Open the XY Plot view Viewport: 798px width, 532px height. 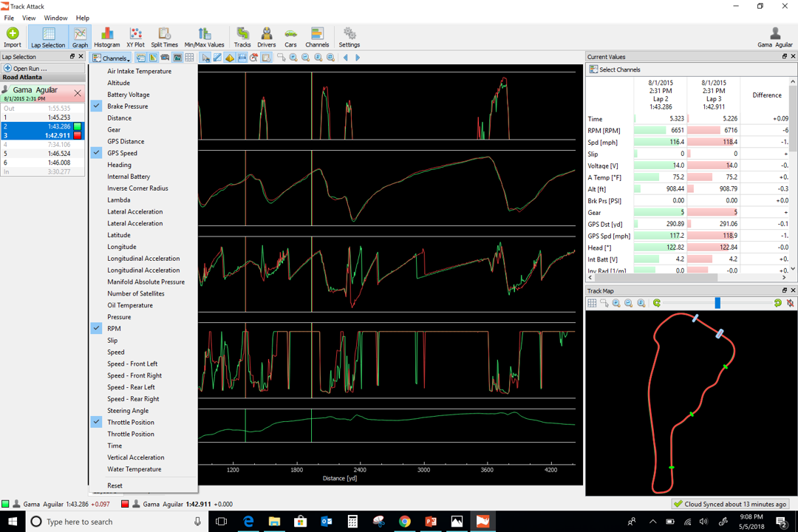point(135,37)
